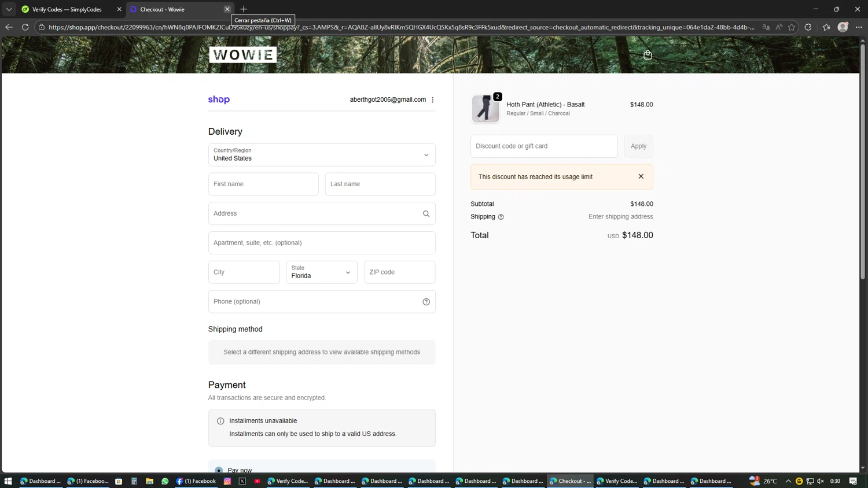Open Instagram from taskbar
This screenshot has height=488, width=868.
click(x=227, y=481)
